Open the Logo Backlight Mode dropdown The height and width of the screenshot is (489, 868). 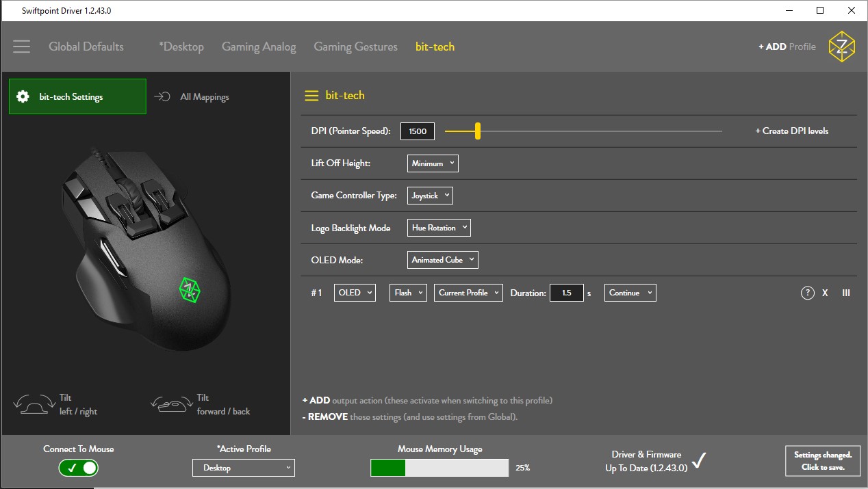439,228
